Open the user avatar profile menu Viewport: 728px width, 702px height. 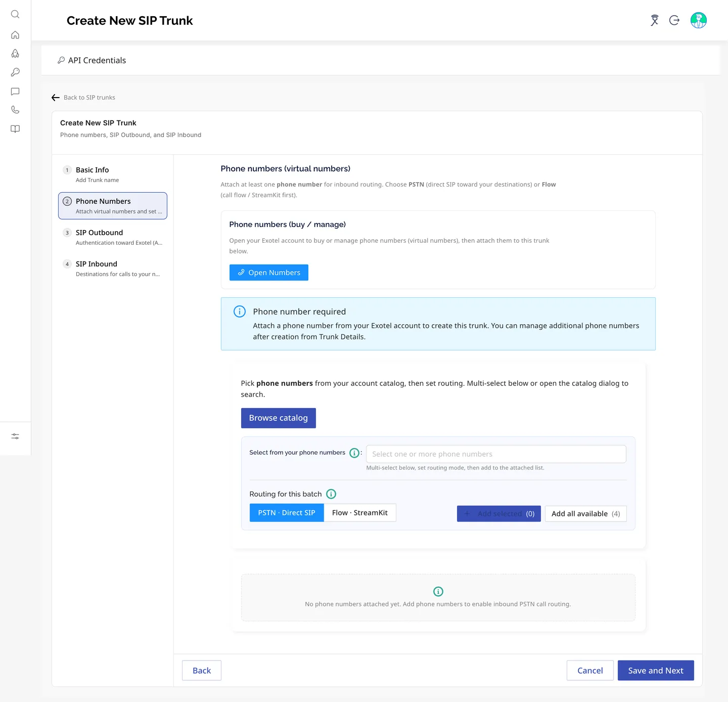point(699,20)
